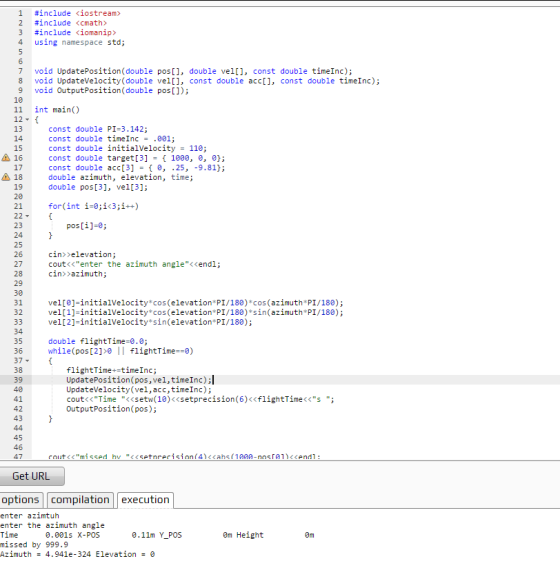
Task: Click line number 1 in the gutter
Action: pos(20,13)
